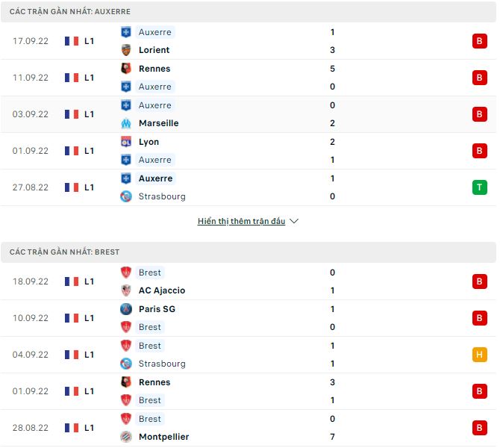
Task: Select the Strasbourg team name on 27.08.22
Action: [162, 196]
